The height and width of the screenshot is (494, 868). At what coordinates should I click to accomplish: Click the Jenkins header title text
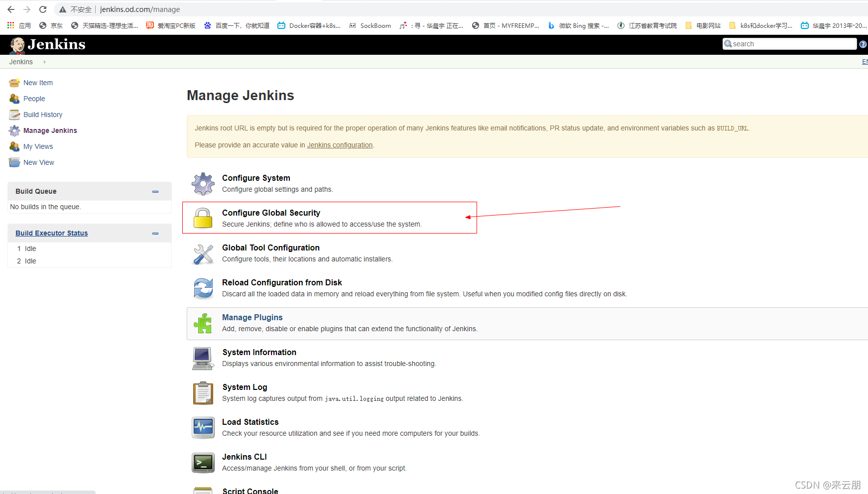[x=56, y=44]
